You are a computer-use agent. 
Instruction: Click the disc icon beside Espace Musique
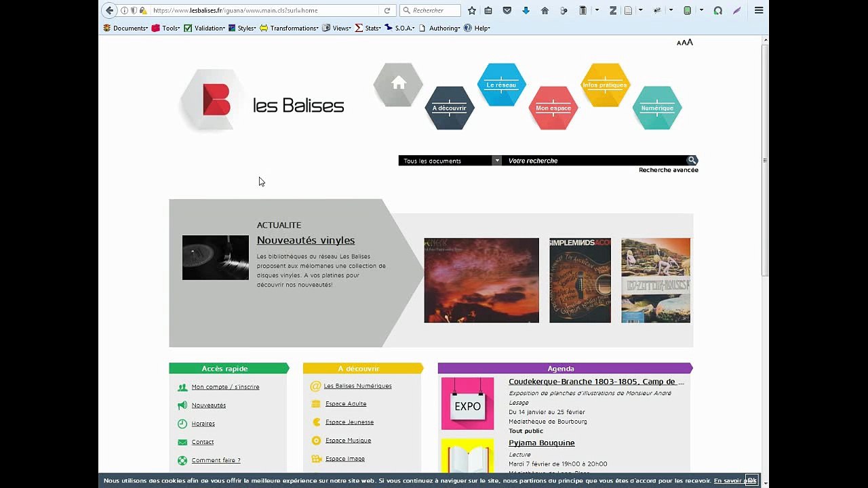[316, 441]
